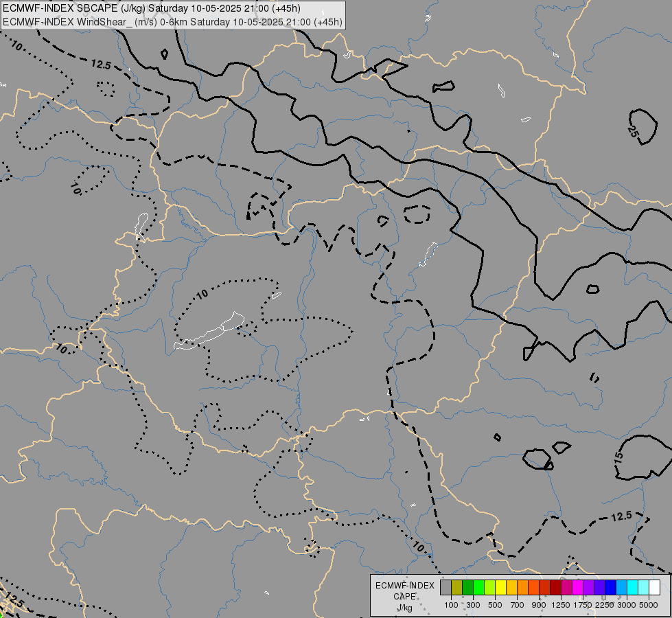Select the red 900 J/kg swatch
The image size is (672, 618).
(x=545, y=587)
